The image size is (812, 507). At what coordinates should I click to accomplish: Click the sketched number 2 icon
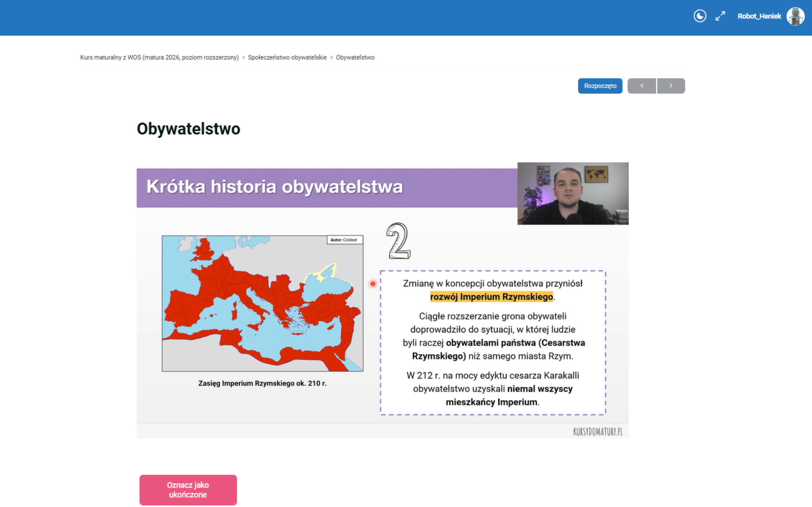398,241
